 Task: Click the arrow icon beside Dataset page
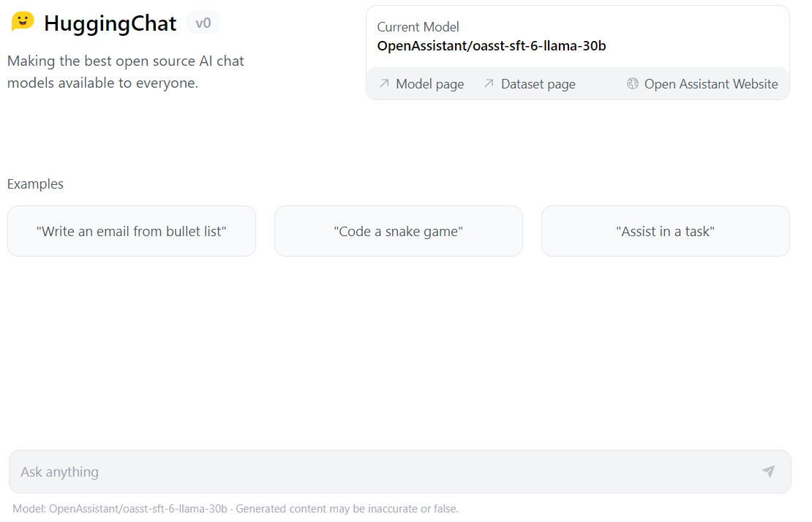(x=489, y=83)
